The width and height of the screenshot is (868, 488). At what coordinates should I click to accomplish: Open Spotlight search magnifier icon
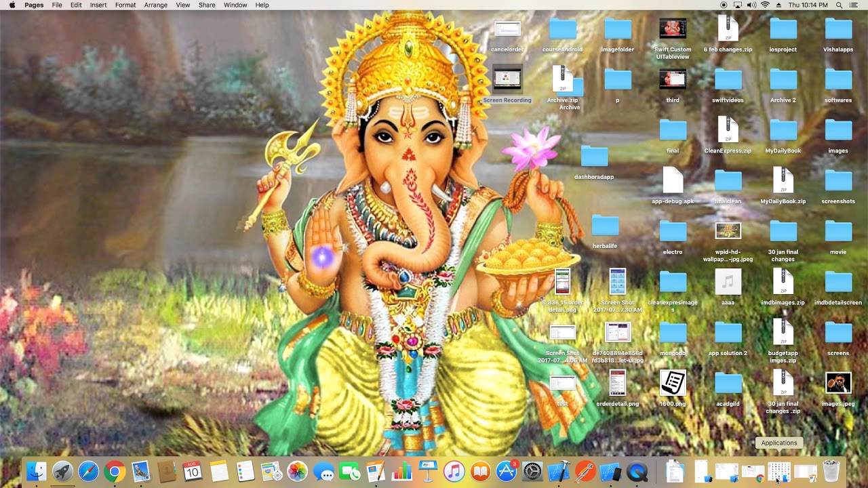click(840, 5)
